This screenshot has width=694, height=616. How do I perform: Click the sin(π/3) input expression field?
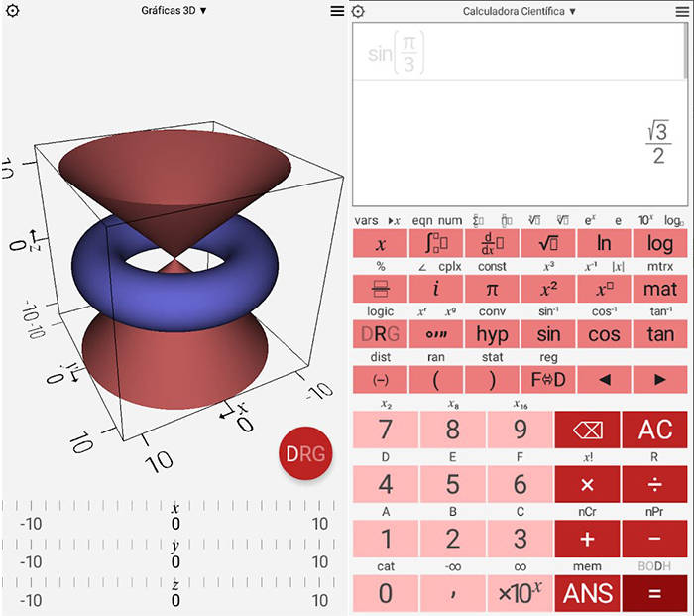[518, 53]
